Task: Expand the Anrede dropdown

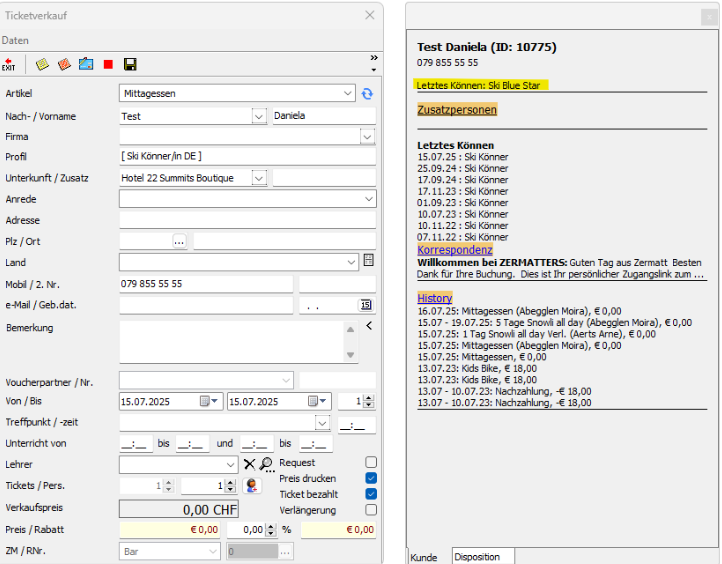Action: (367, 199)
